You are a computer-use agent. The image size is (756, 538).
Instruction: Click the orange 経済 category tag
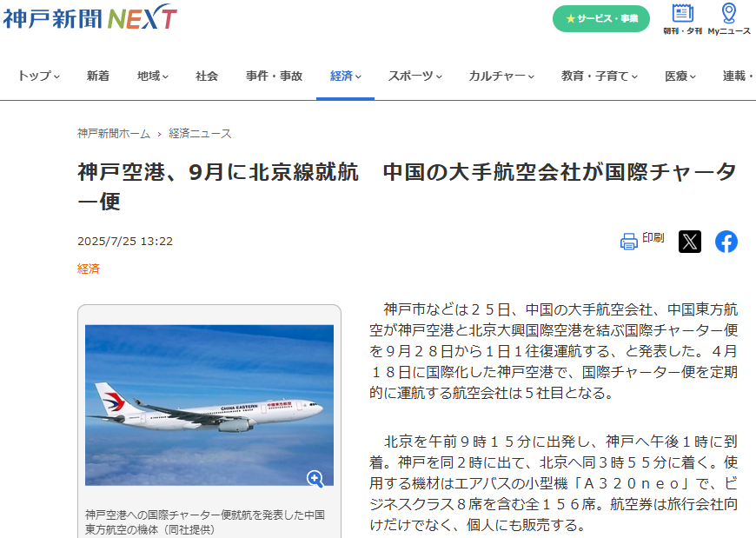coord(89,269)
